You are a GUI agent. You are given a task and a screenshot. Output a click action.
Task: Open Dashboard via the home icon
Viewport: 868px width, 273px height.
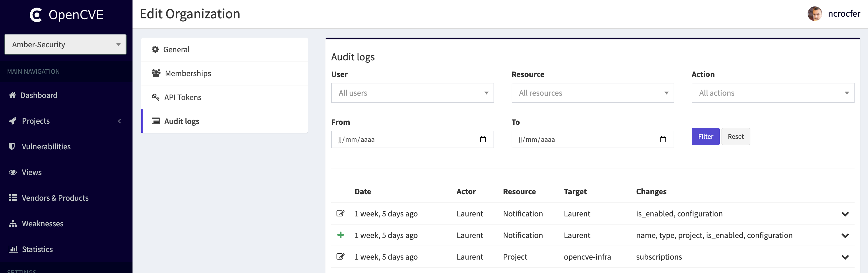coord(13,95)
